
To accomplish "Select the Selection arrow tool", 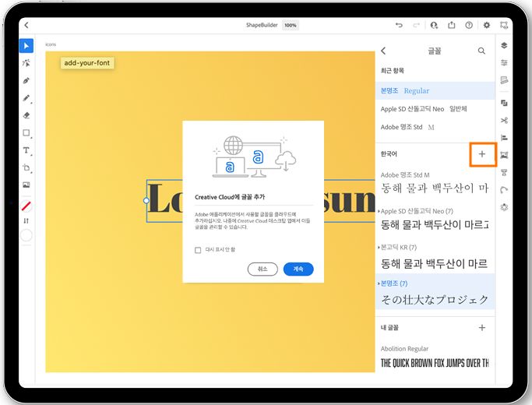I will click(26, 46).
